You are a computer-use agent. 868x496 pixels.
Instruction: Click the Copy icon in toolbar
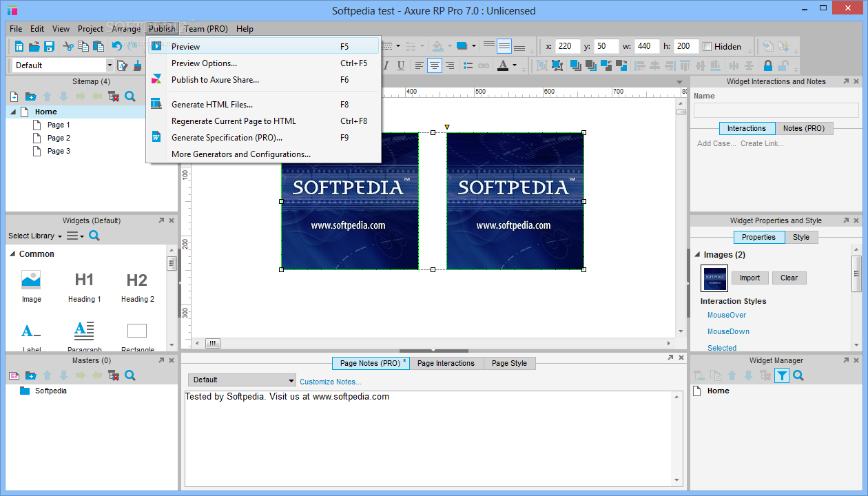tap(83, 46)
